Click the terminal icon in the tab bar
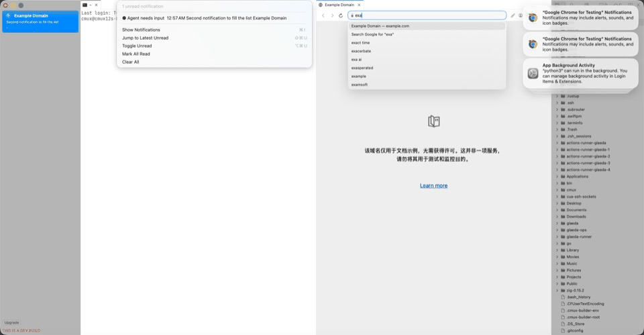 tap(85, 5)
